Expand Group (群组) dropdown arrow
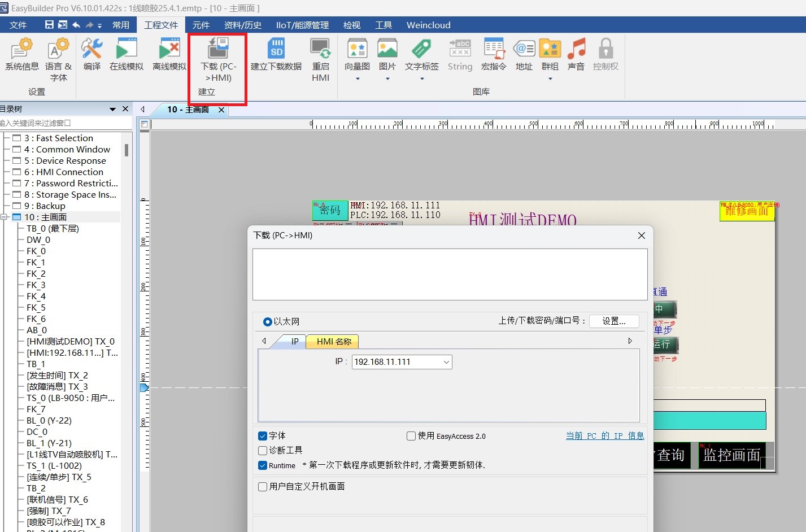Image resolution: width=806 pixels, height=532 pixels. click(x=550, y=79)
